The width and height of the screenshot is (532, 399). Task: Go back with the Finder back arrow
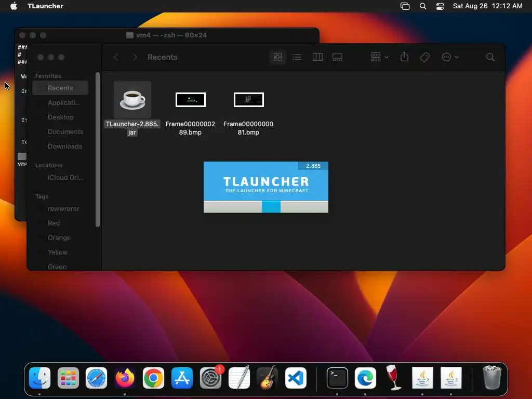(116, 57)
